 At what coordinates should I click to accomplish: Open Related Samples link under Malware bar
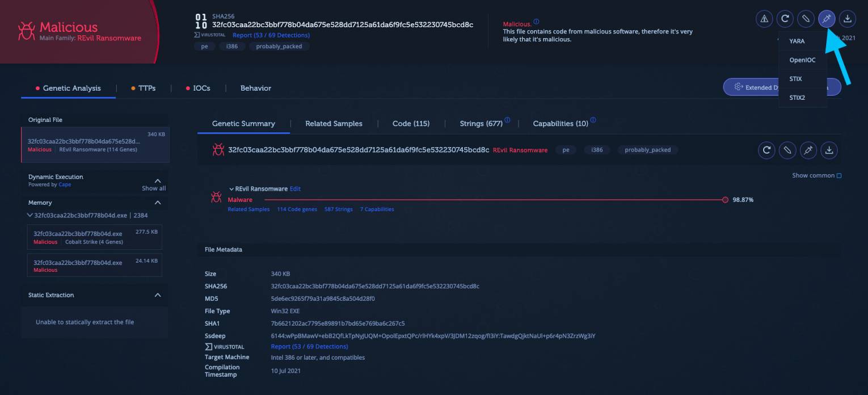click(x=248, y=209)
